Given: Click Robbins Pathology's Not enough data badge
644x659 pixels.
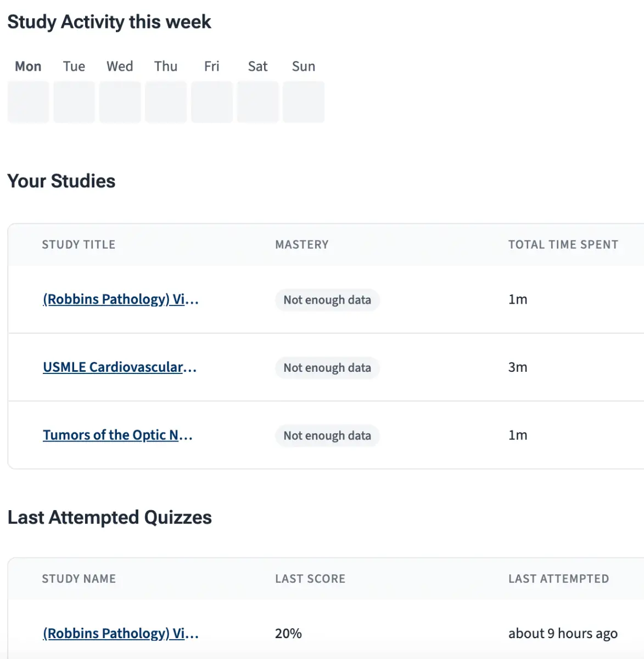Looking at the screenshot, I should [327, 300].
